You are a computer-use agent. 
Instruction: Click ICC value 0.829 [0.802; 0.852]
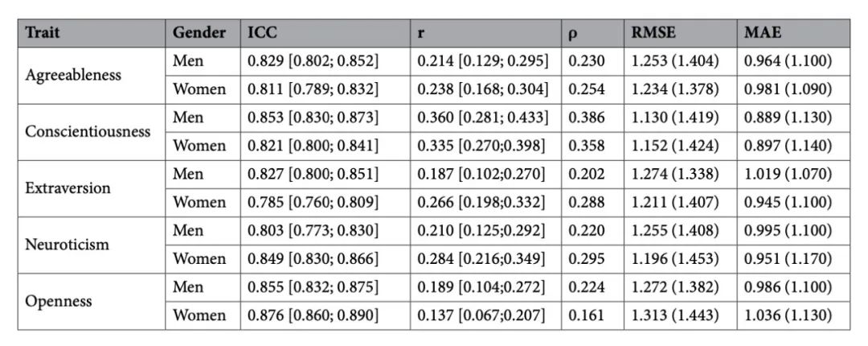pos(313,61)
